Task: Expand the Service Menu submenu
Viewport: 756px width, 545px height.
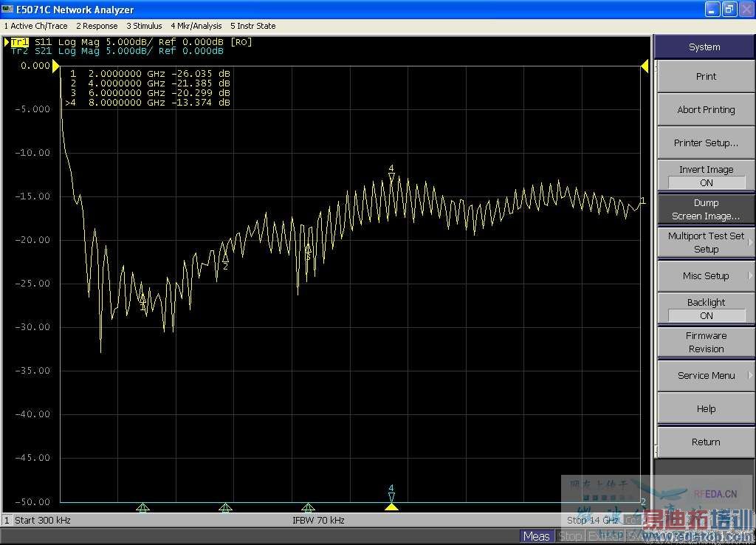Action: click(x=706, y=375)
